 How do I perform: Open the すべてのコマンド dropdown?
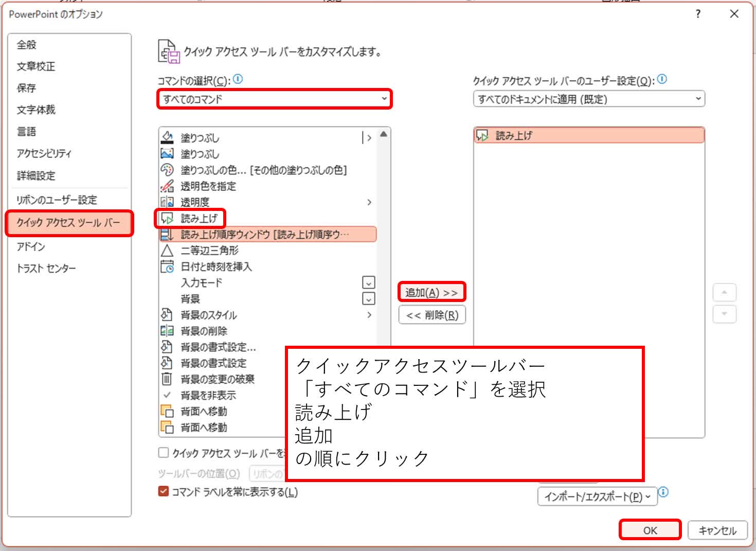tap(275, 99)
